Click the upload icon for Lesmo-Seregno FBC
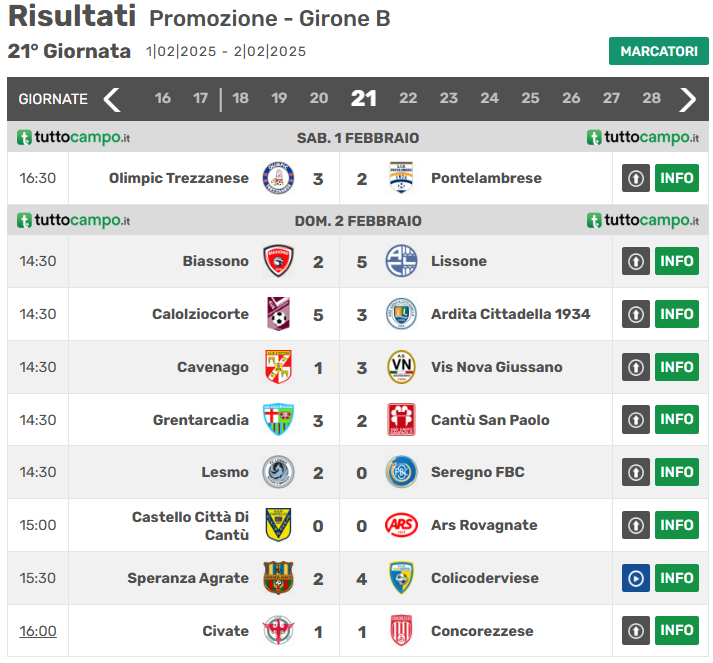 pyautogui.click(x=636, y=472)
